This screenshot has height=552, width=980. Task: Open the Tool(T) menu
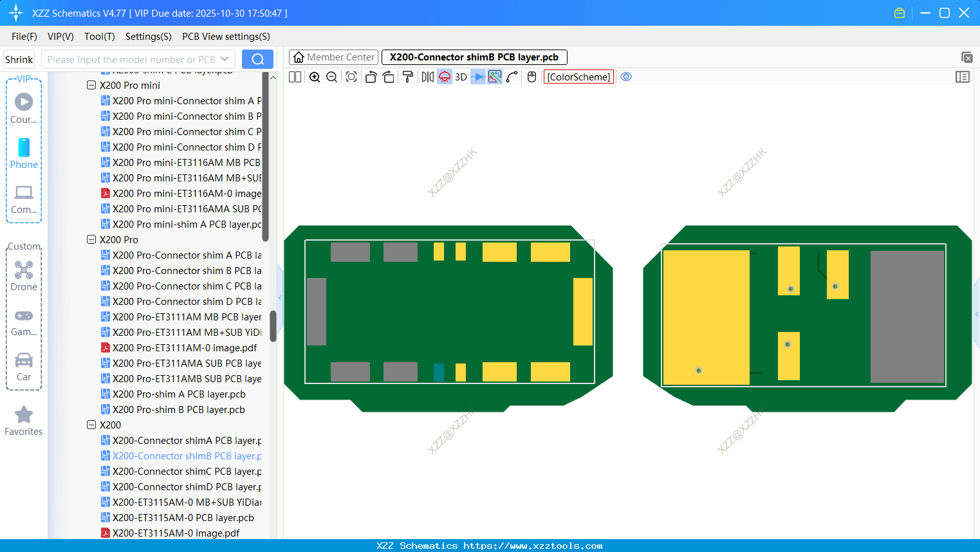tap(99, 37)
